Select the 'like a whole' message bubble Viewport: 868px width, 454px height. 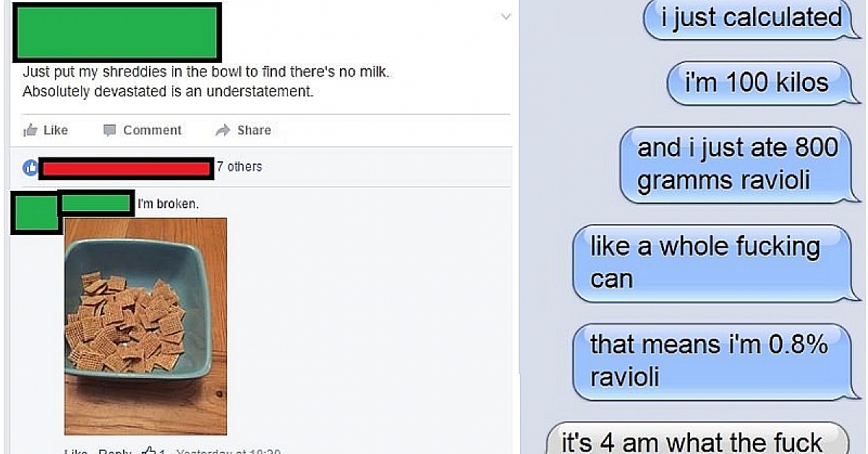(712, 262)
